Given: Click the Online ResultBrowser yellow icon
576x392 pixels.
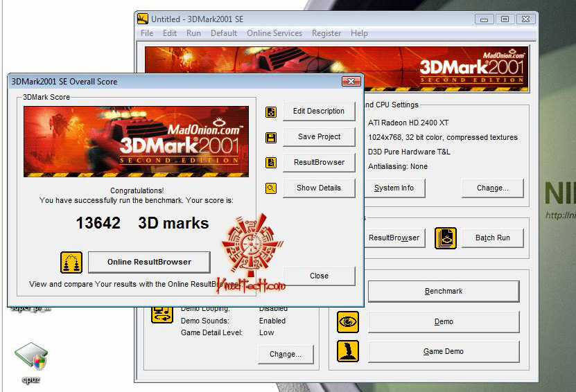Looking at the screenshot, I should 71,262.
